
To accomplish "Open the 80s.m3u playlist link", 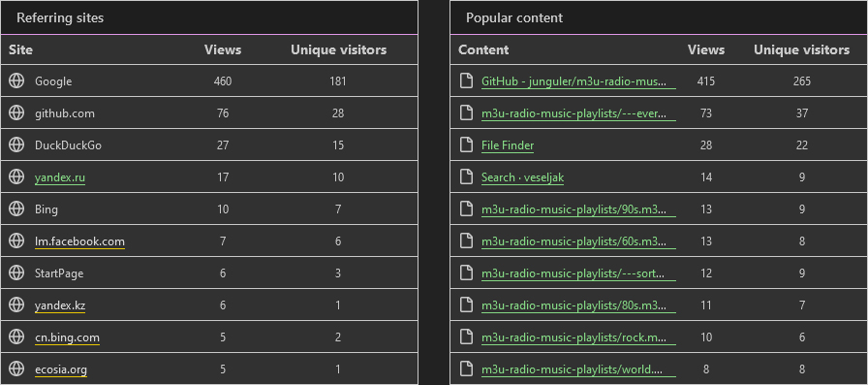I will click(578, 305).
